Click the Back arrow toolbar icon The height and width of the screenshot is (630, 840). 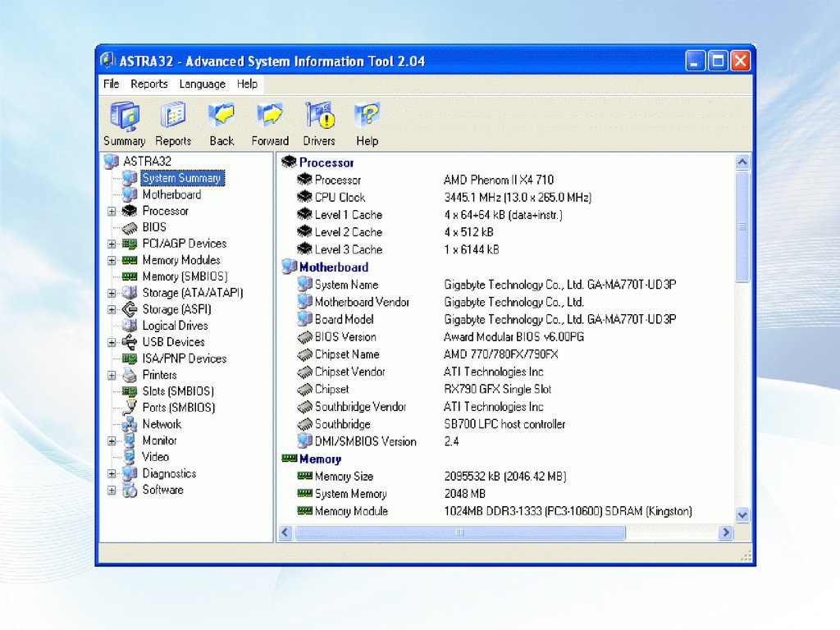(221, 116)
